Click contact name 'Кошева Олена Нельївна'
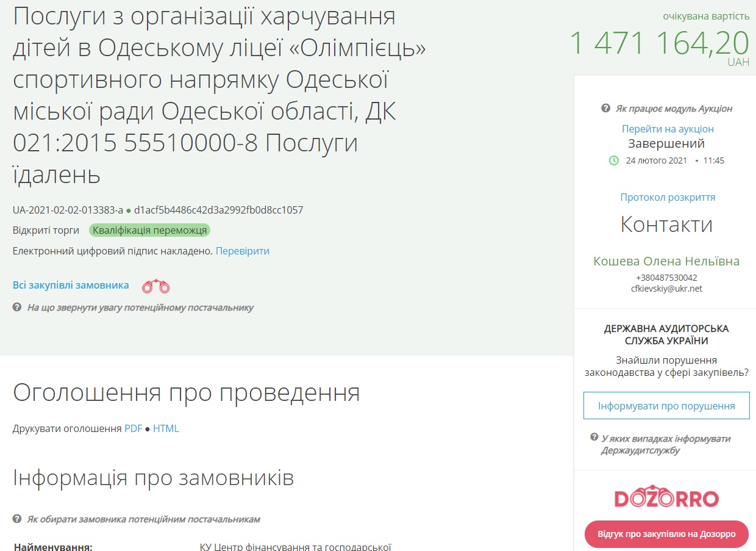The height and width of the screenshot is (551, 756). tap(666, 261)
